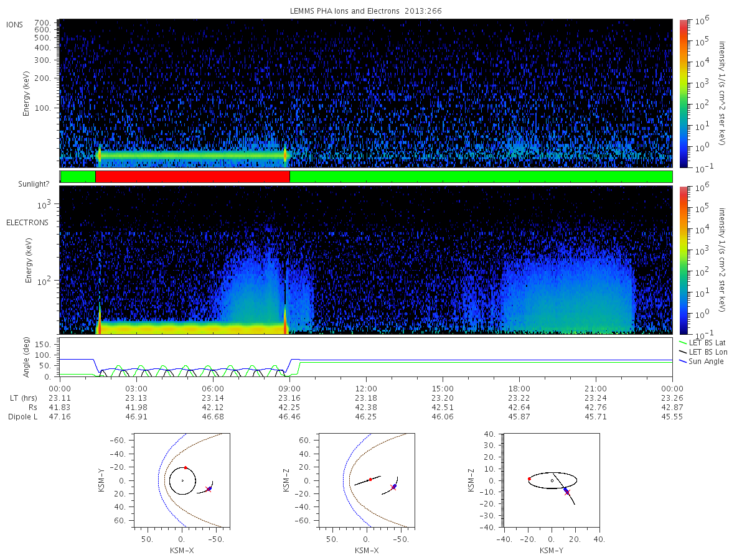Click the red dot on the KSM-Y/KSM-Z ellipse
Viewport: 747px width, 560px height.
click(x=529, y=478)
